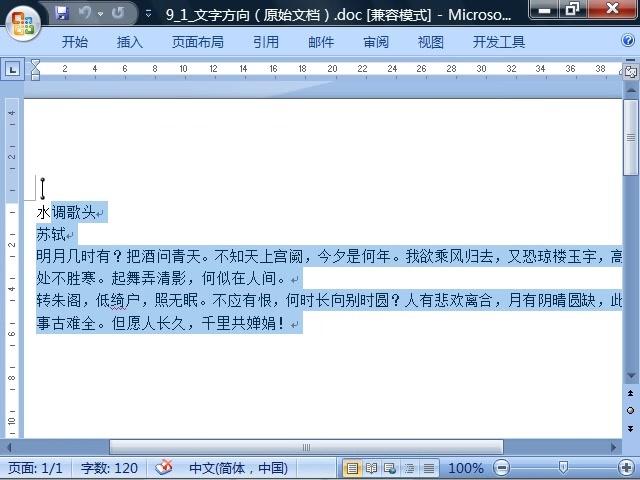Viewport: 640px width, 480px height.
Task: Open the Office Button menu
Action: click(x=23, y=22)
